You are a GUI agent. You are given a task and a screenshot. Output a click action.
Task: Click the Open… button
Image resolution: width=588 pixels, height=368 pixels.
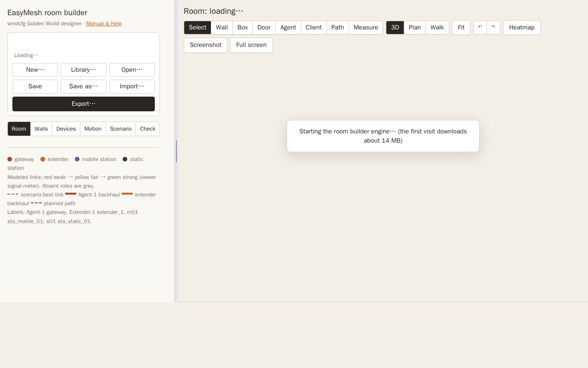click(132, 70)
